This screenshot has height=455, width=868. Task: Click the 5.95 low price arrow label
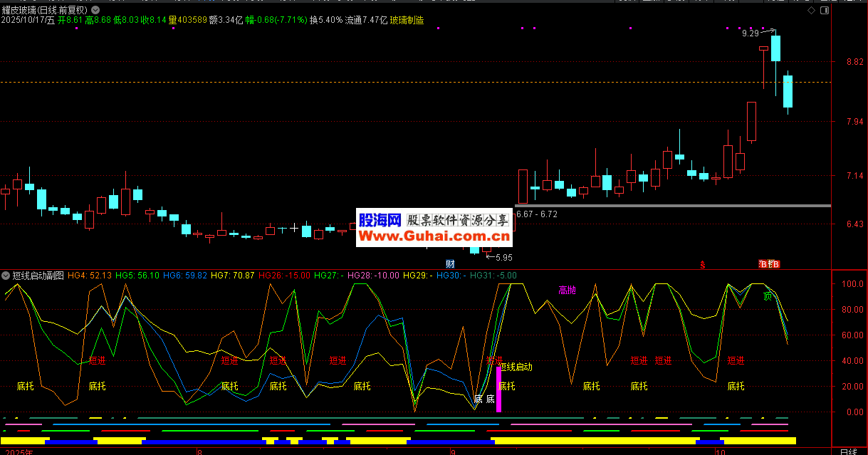(504, 258)
